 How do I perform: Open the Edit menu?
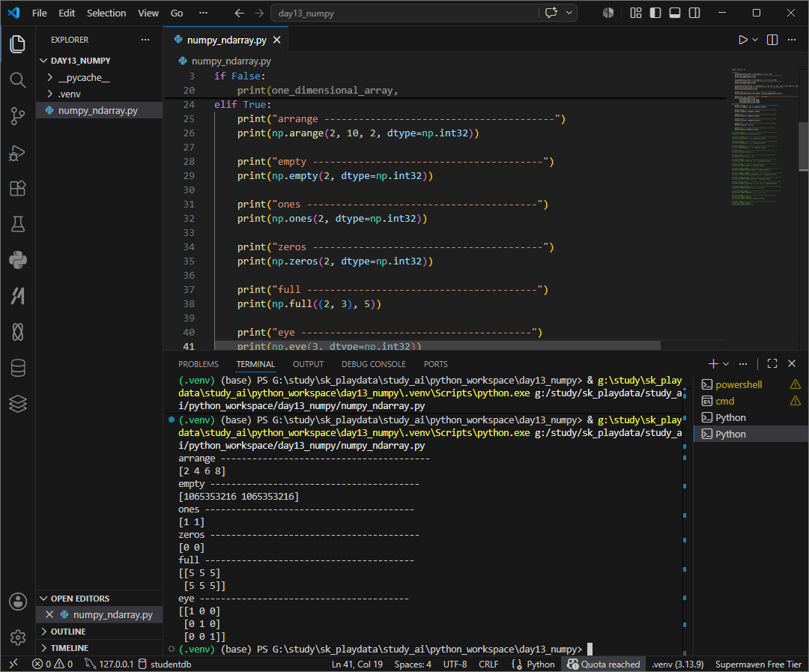(x=67, y=13)
